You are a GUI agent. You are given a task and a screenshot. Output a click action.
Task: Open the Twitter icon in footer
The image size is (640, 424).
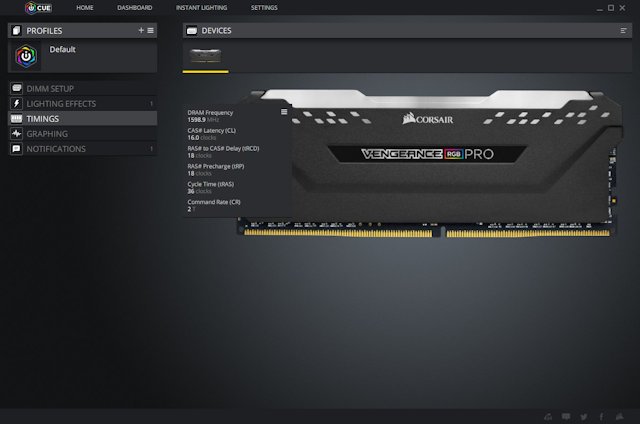pos(584,417)
